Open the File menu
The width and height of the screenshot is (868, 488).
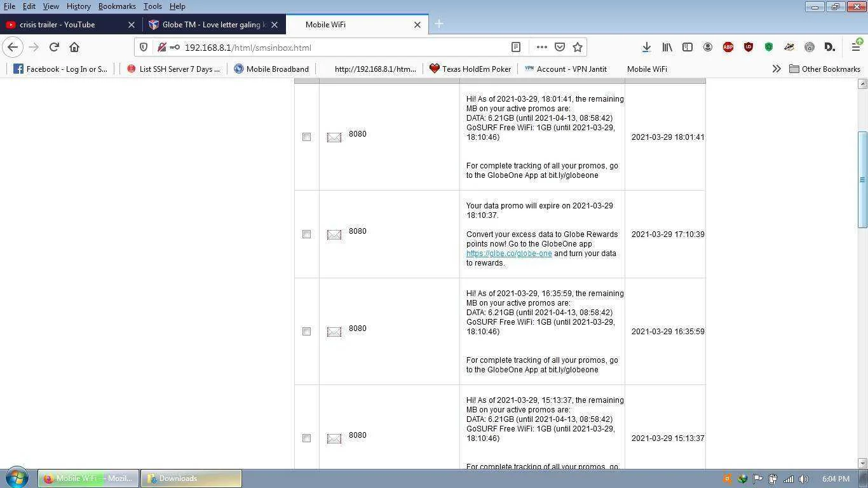(x=10, y=6)
